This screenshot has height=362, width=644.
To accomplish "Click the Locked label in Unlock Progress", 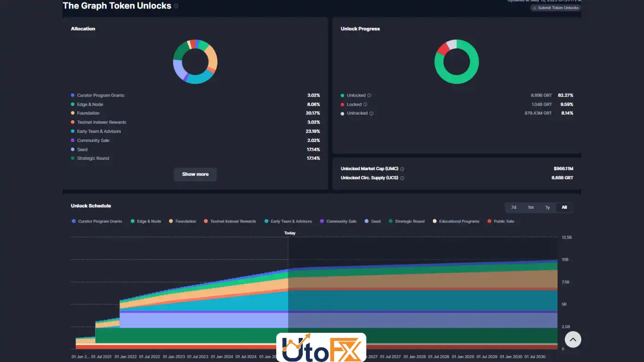I will pos(354,104).
